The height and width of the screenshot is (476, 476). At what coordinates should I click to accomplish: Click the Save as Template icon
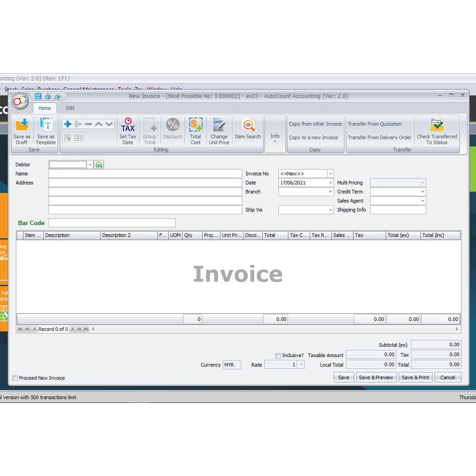pyautogui.click(x=46, y=126)
